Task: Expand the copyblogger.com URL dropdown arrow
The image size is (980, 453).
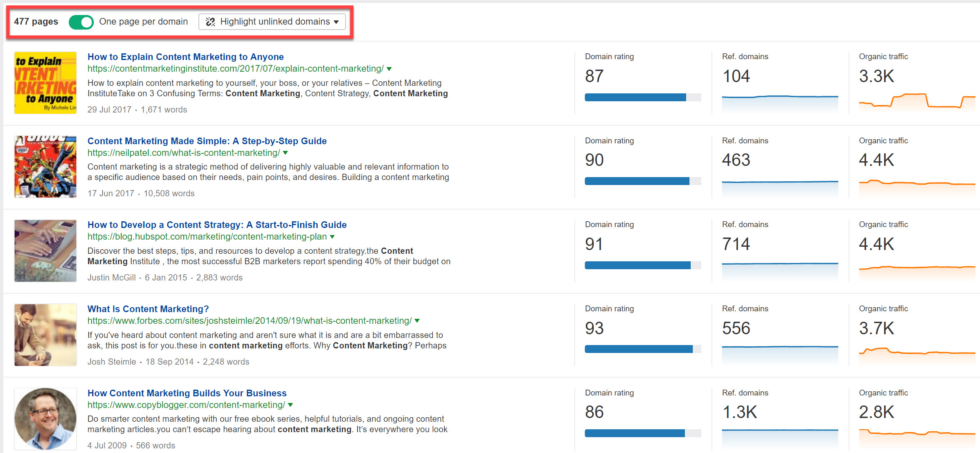Action: 291,405
